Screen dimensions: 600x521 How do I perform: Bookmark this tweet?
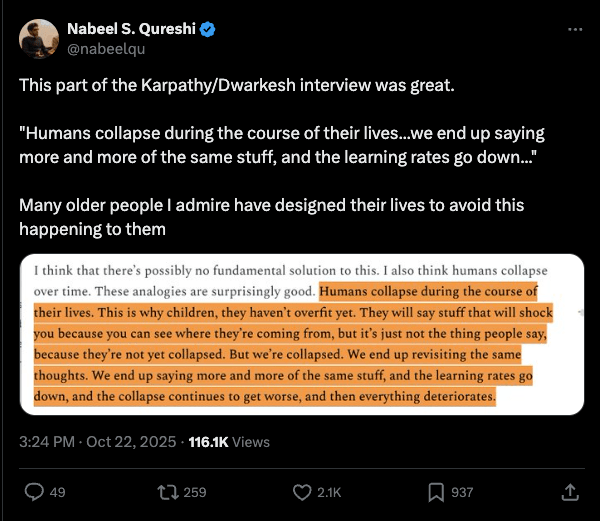click(x=436, y=491)
